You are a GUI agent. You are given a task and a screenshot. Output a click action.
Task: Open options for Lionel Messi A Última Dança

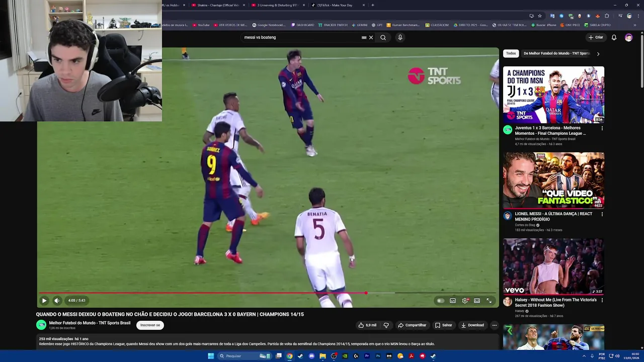(602, 214)
